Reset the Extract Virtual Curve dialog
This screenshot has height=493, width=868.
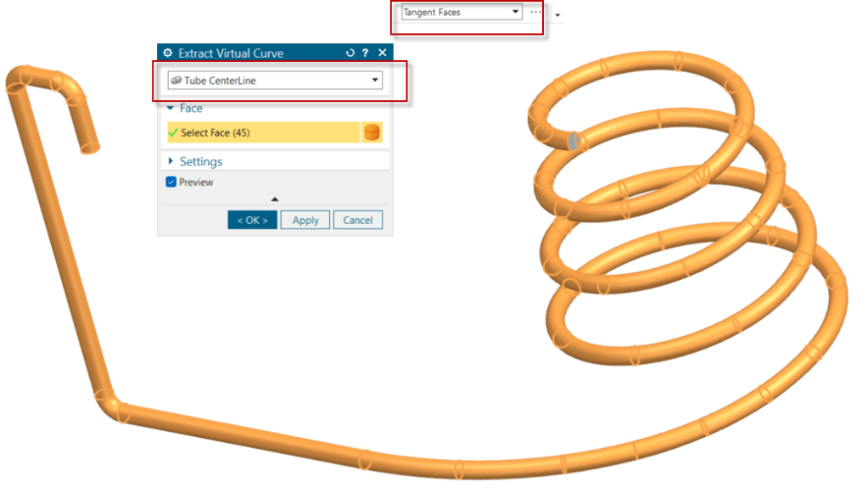(350, 53)
